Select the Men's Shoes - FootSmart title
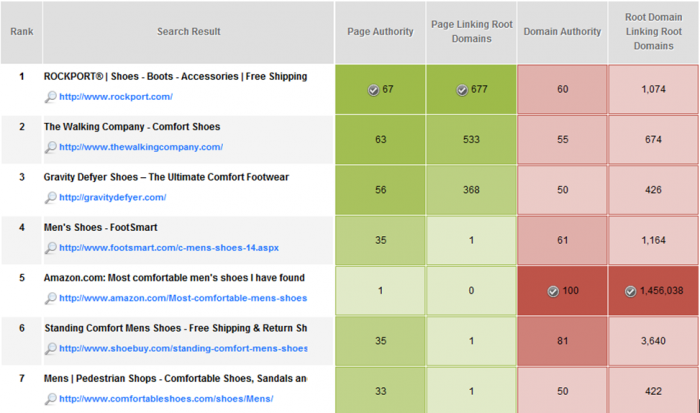This screenshot has height=413, width=700. coord(100,227)
